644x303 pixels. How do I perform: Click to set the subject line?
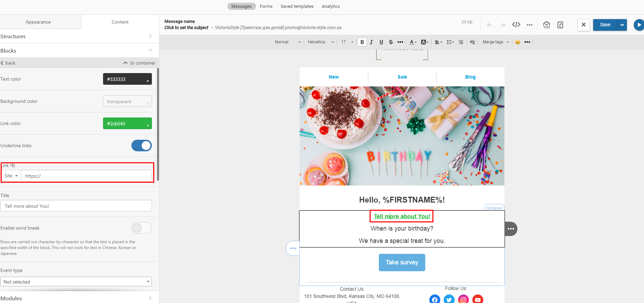(x=186, y=27)
